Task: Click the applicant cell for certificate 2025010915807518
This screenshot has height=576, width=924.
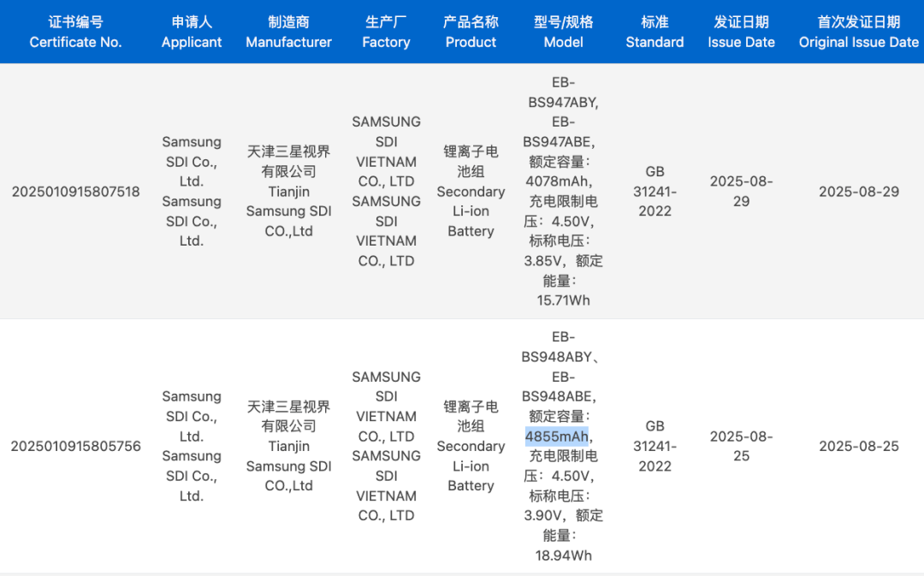Action: coord(192,192)
